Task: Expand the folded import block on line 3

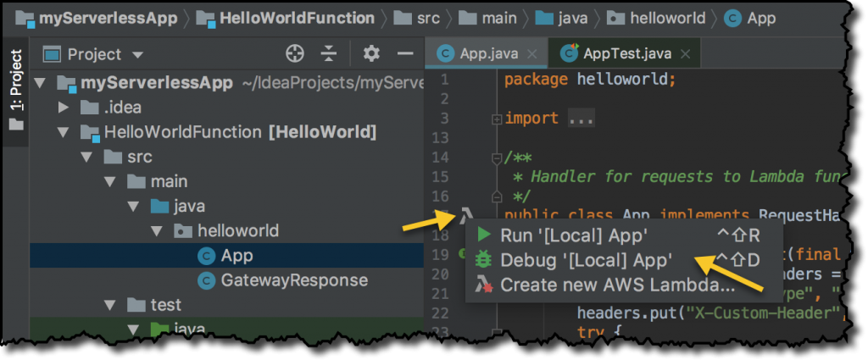Action: click(x=497, y=119)
